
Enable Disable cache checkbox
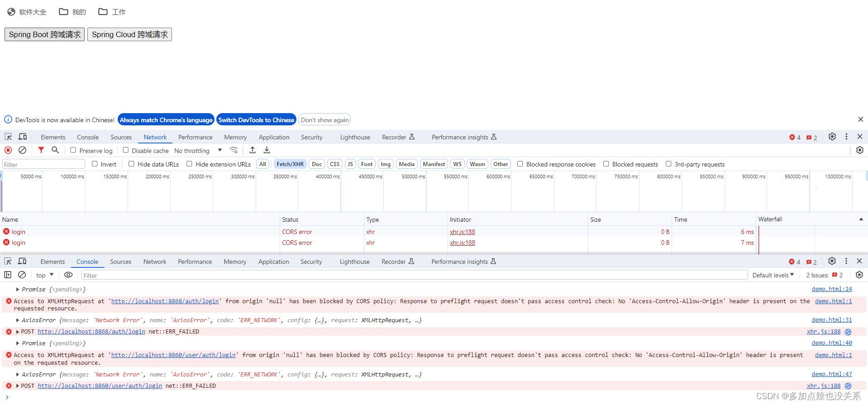click(x=126, y=150)
